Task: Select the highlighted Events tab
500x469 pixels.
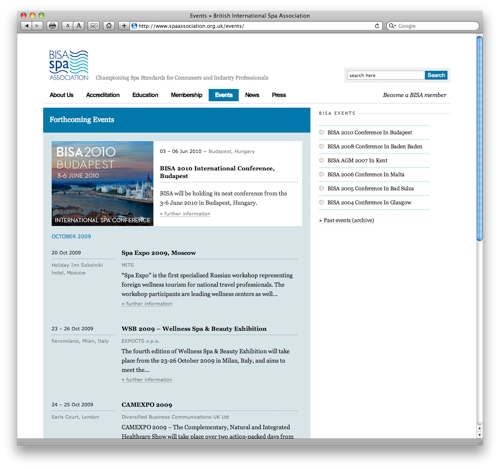Action: click(224, 95)
